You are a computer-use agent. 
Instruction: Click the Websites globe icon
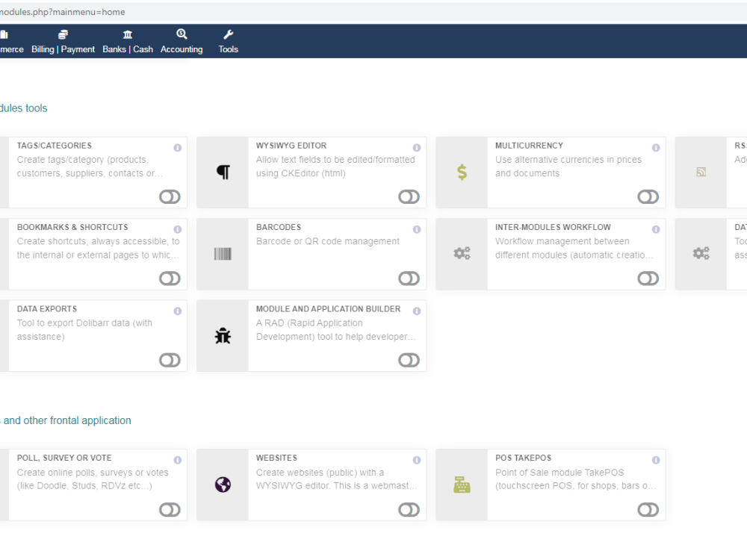tap(222, 484)
